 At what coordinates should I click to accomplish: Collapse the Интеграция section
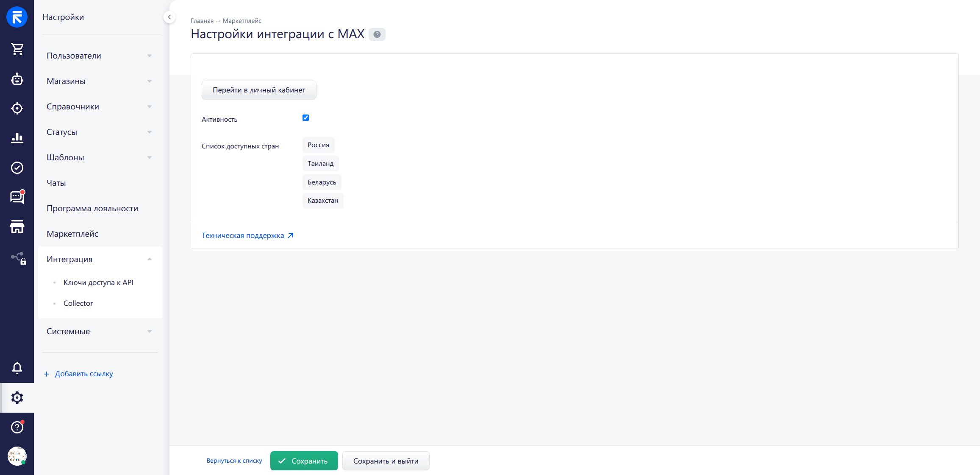point(99,259)
